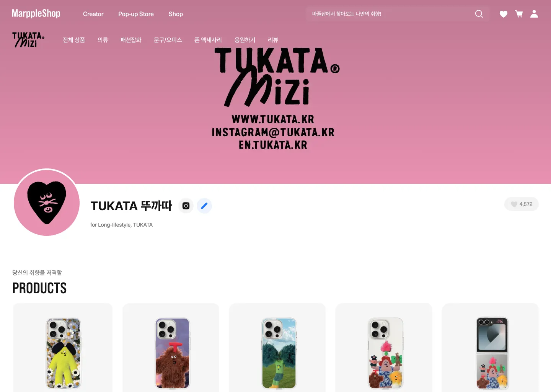Open the user account icon

[x=534, y=14]
